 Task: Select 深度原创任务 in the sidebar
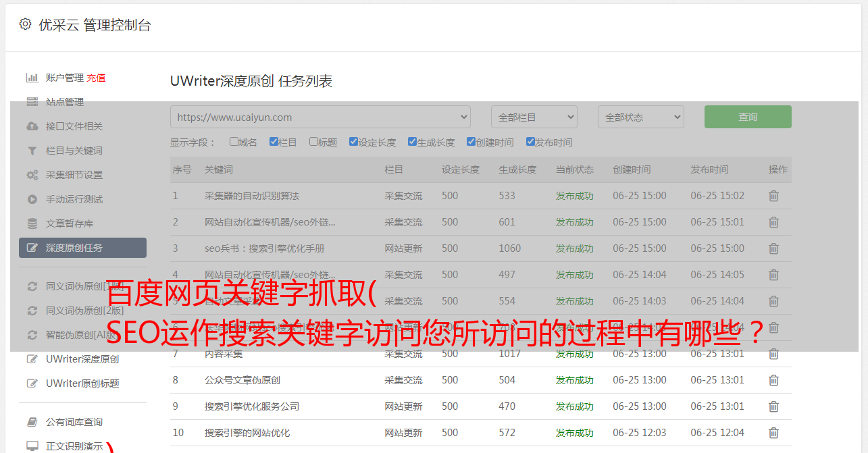coord(82,248)
